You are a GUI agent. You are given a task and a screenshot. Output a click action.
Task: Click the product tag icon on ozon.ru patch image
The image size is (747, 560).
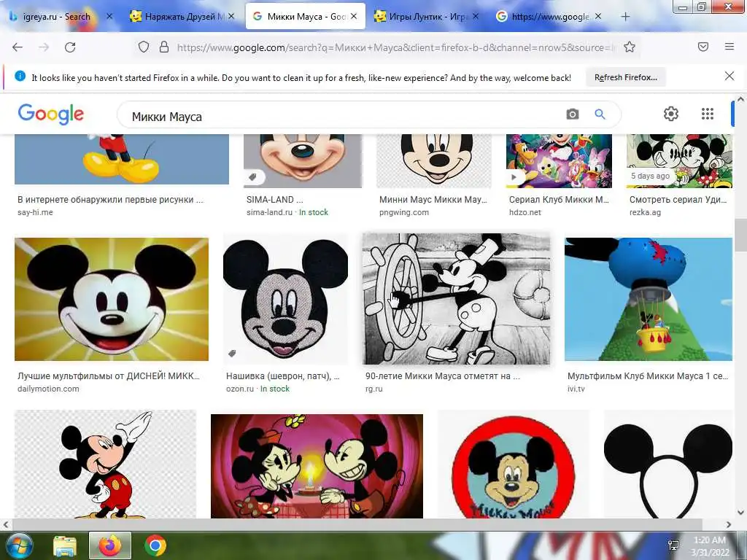pyautogui.click(x=232, y=354)
